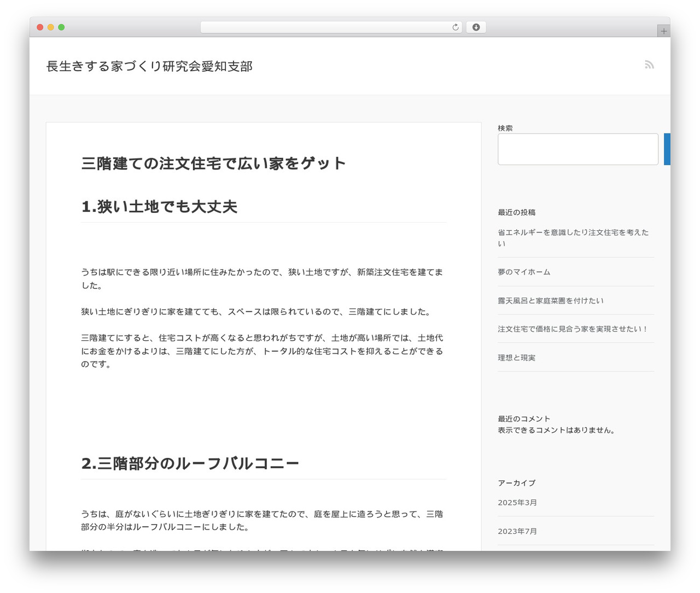Open the 夢のマイホーム post
Viewport: 700px width, 593px height.
[x=524, y=272]
